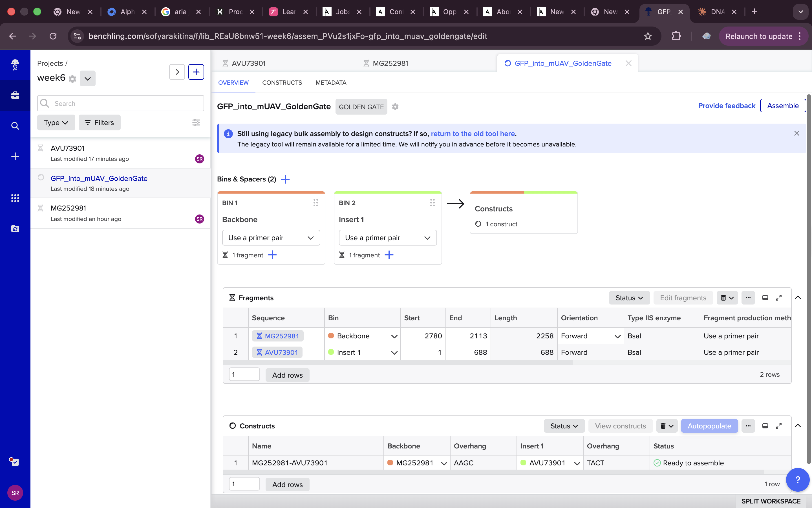Screen dimensions: 812x508
Task: Open the Projects briefcase sidebar icon
Action: point(15,95)
